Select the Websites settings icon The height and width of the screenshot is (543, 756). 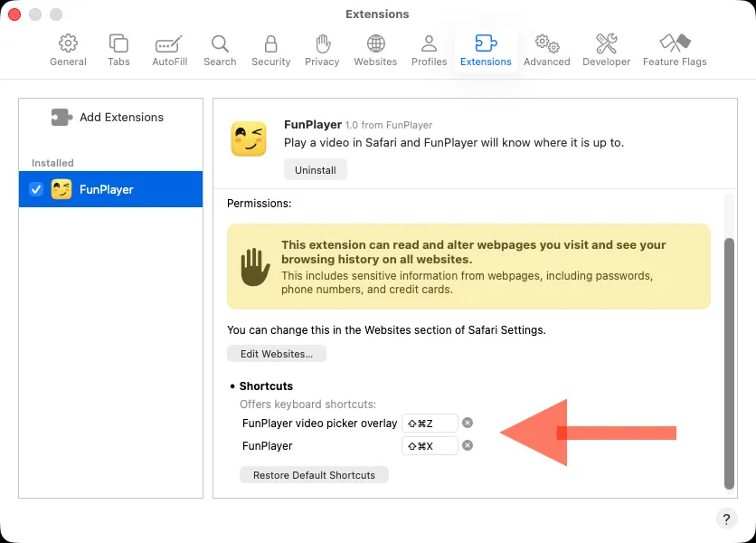[x=375, y=49]
